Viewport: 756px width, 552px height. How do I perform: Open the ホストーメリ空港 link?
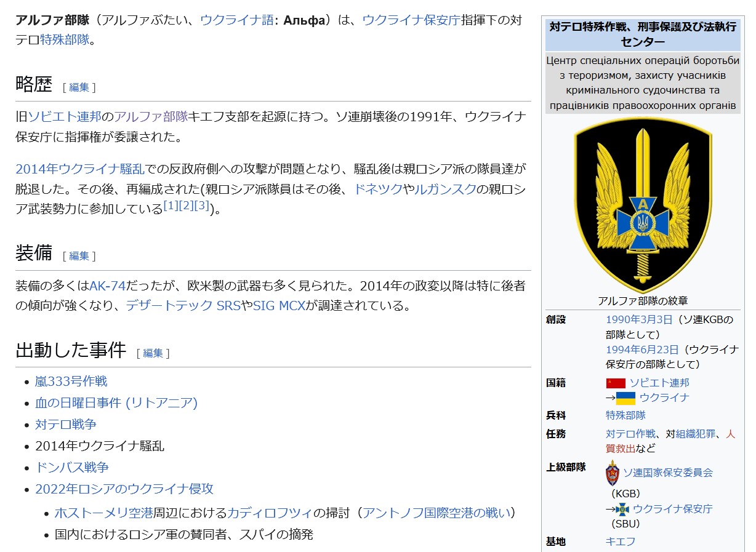(103, 513)
